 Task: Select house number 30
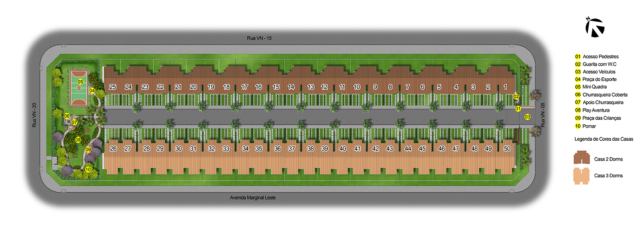point(179,149)
